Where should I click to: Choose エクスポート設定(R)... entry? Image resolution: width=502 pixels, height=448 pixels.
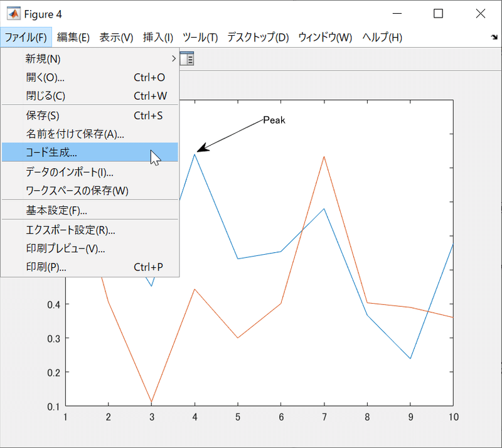click(x=90, y=230)
